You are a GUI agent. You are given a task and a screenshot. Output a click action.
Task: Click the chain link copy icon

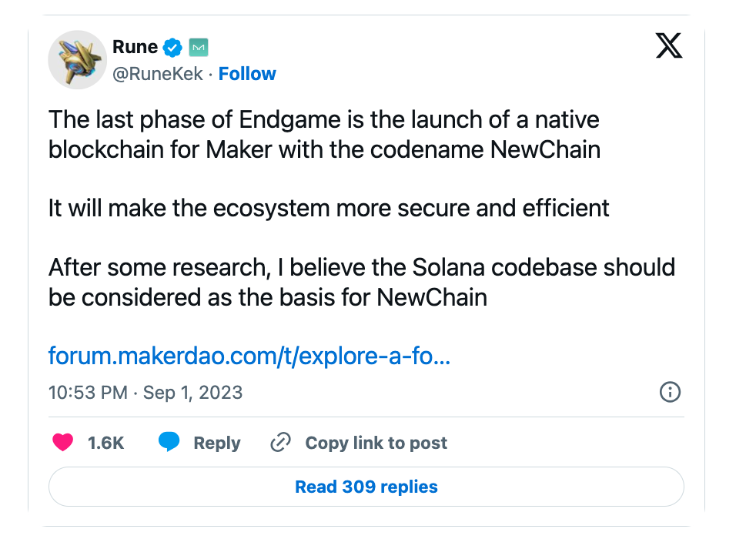[x=280, y=443]
